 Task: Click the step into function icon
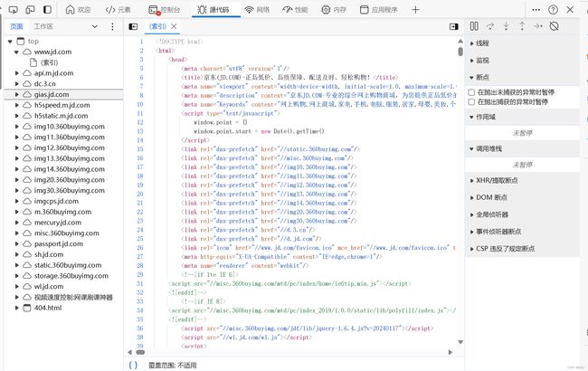[507, 26]
